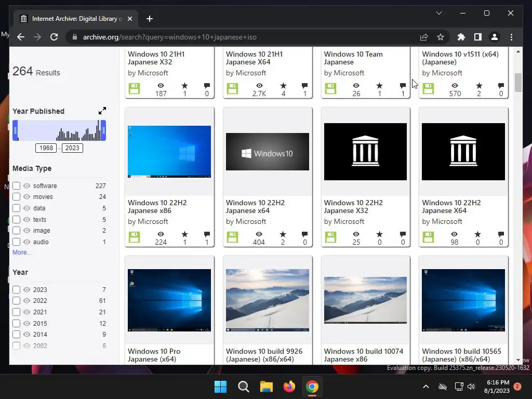Screen dimensions: 532x399
Task: Open the share page icon in address bar
Action: click(x=424, y=37)
